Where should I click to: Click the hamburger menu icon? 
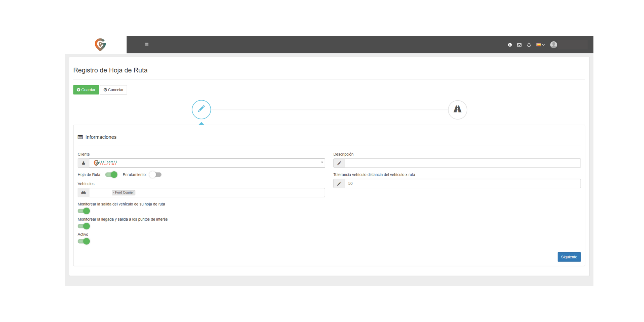click(x=147, y=44)
